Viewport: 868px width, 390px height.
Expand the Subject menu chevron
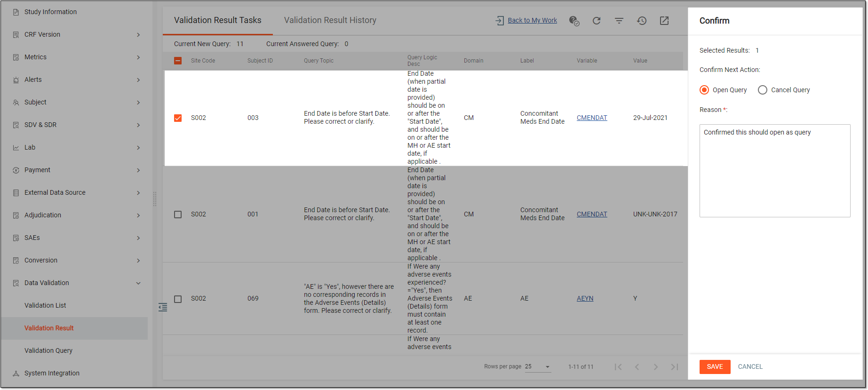coord(138,103)
